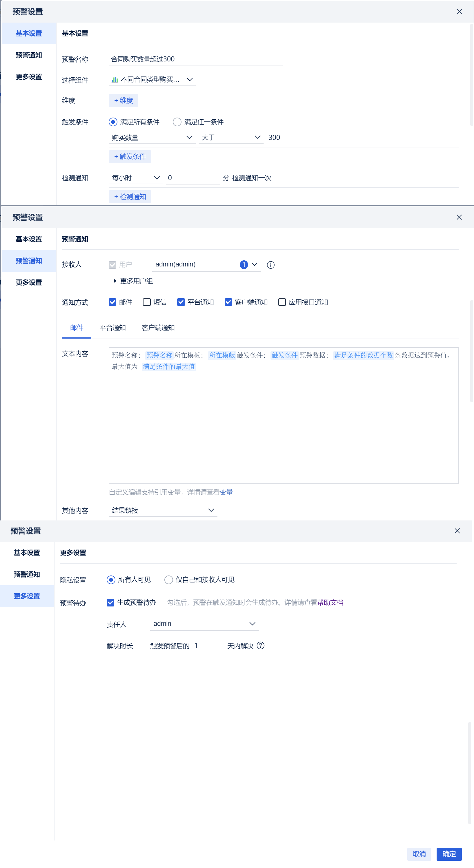Click the + 检测通知 button
Viewport: 474px width, 868px height.
[x=130, y=197]
